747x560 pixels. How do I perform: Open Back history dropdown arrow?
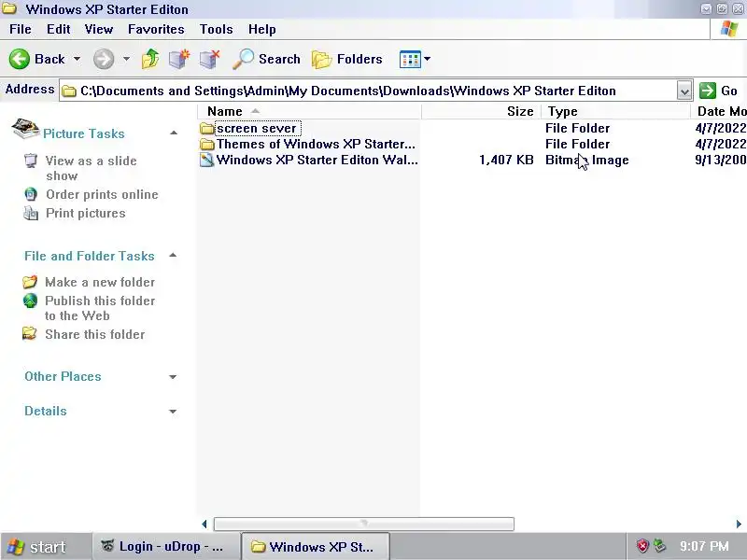77,59
